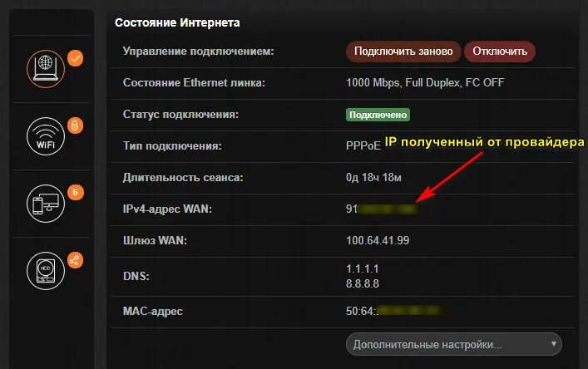Click the Отключить button

click(500, 52)
